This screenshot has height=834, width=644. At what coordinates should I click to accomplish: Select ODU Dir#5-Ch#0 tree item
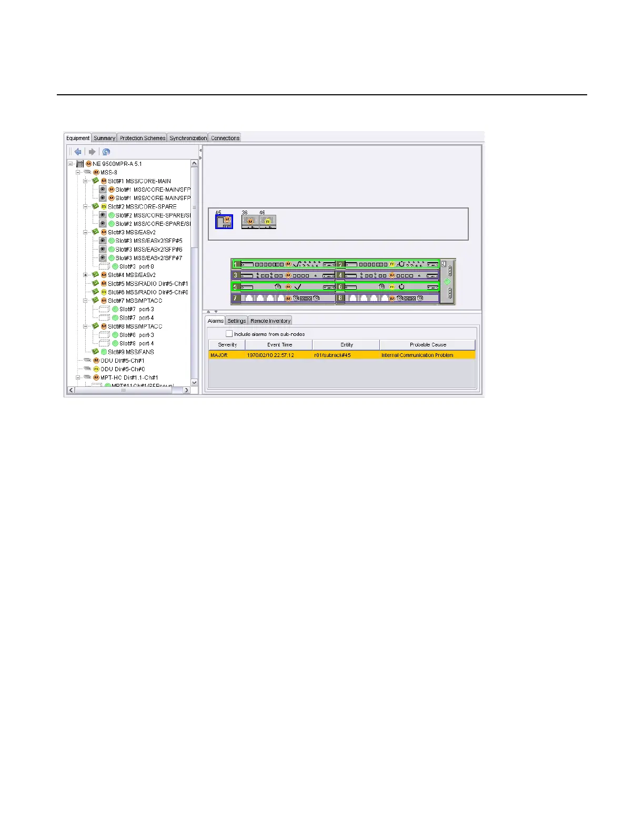(x=123, y=369)
